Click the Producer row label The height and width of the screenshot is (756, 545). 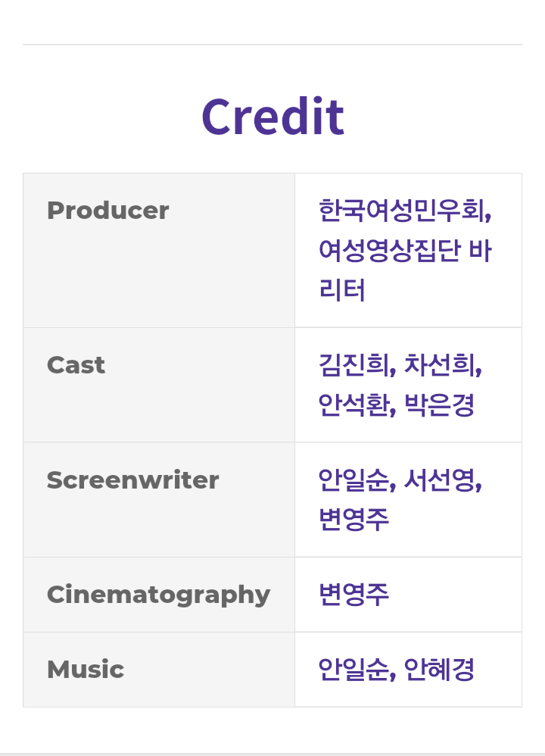coord(108,211)
